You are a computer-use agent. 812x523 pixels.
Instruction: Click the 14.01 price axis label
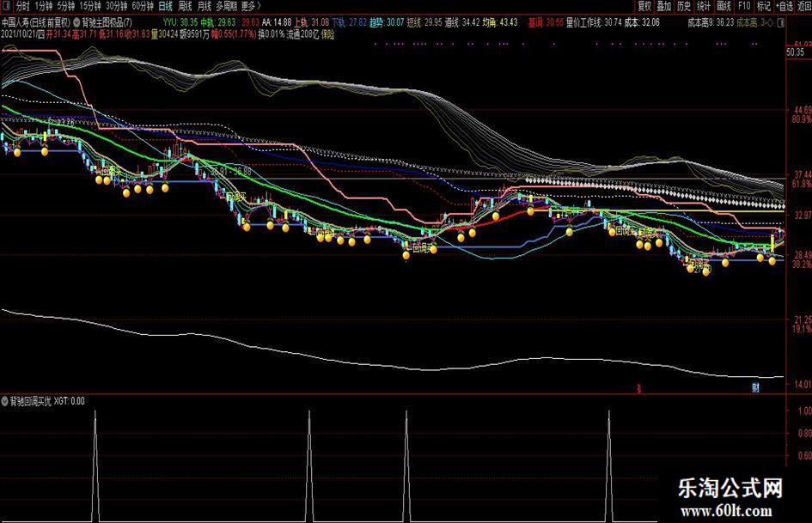coord(803,384)
